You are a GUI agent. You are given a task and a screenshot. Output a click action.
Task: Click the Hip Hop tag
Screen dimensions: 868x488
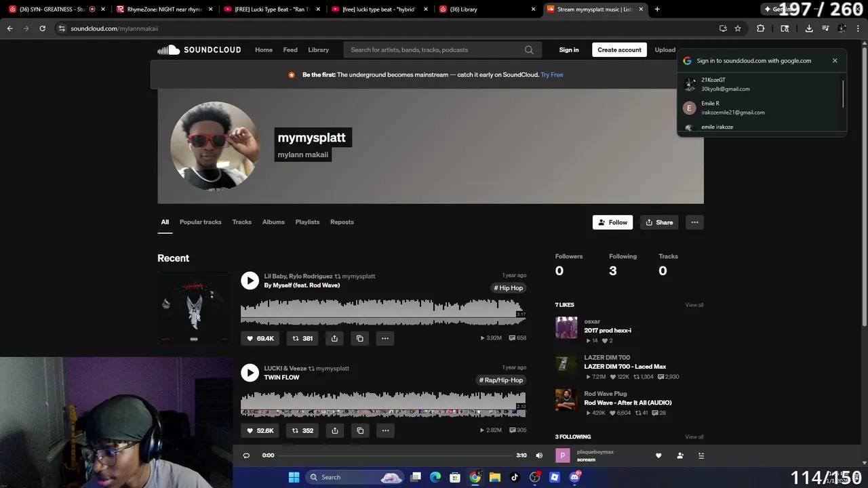pos(509,288)
